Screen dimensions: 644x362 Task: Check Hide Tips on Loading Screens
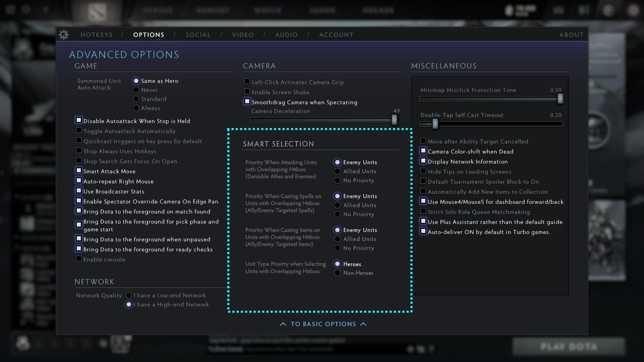coord(423,171)
